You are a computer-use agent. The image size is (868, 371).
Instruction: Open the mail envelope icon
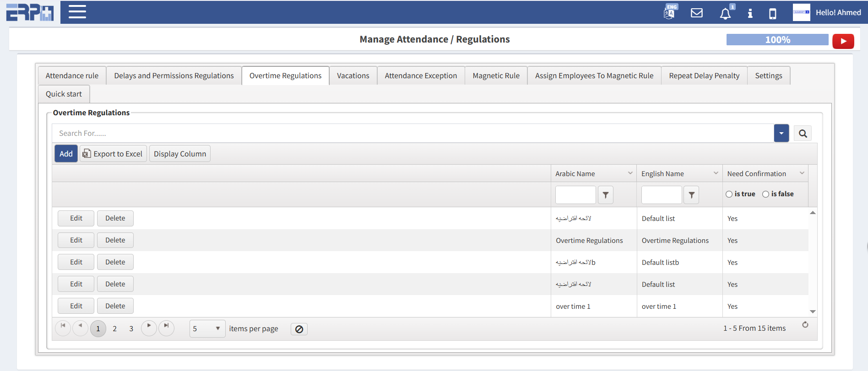click(696, 13)
